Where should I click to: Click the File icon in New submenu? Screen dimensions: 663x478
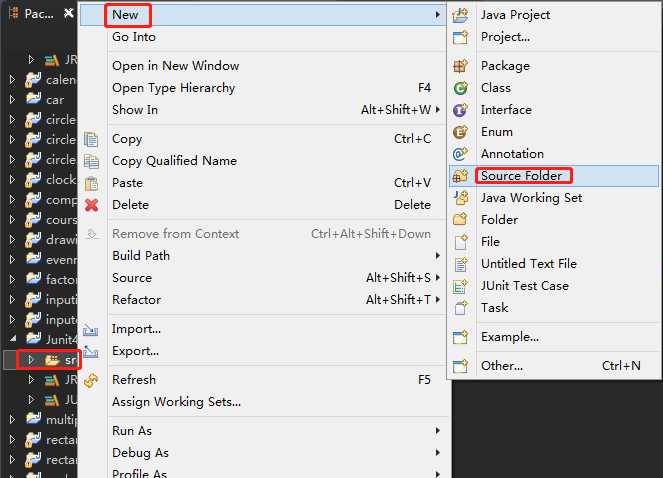pos(460,242)
